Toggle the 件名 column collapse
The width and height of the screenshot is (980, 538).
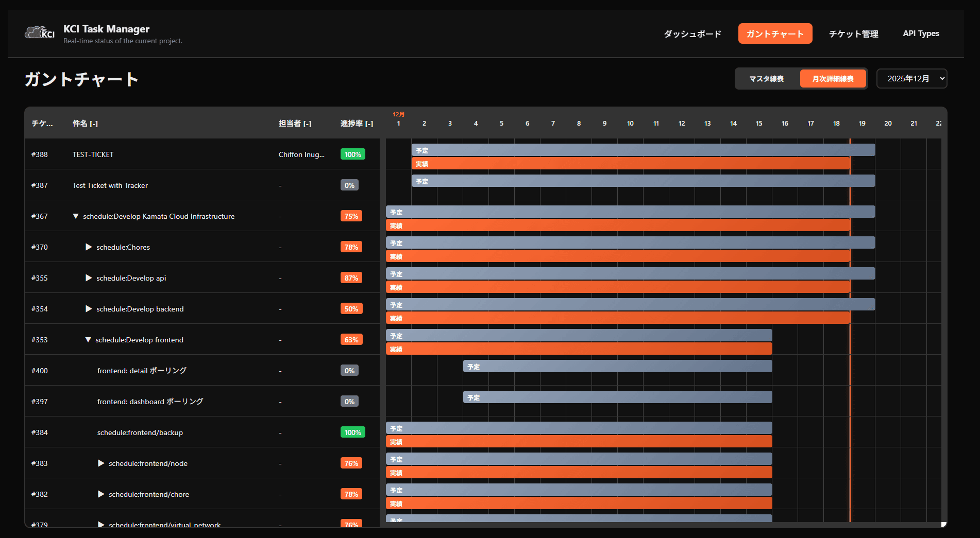tap(94, 124)
